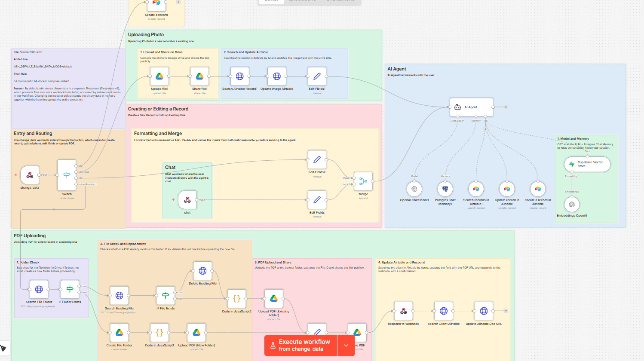Open Search records in Airtable1 node

(476, 189)
